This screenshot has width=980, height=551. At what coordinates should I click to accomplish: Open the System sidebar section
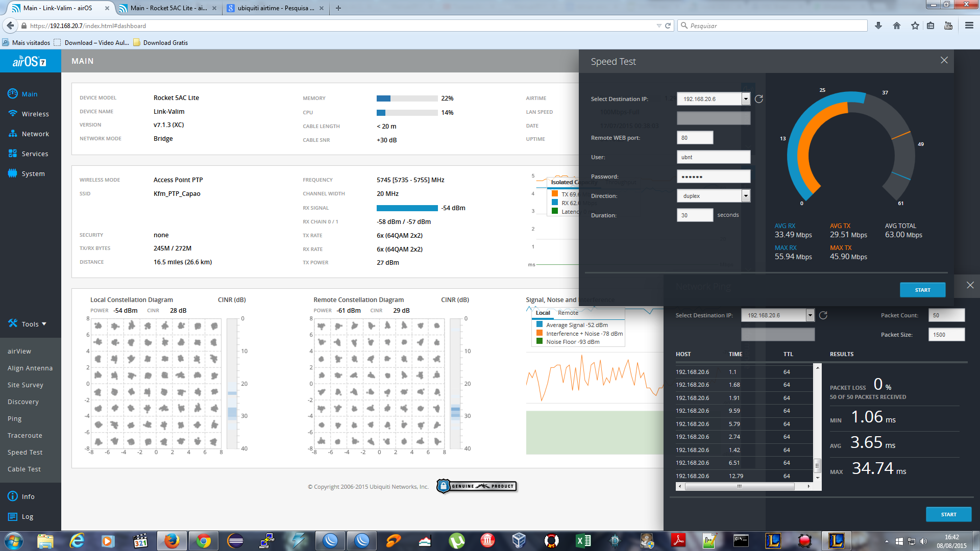click(33, 173)
